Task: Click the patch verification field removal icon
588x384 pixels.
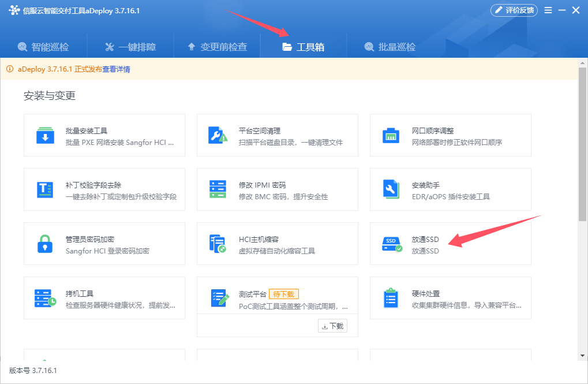Action: point(45,189)
